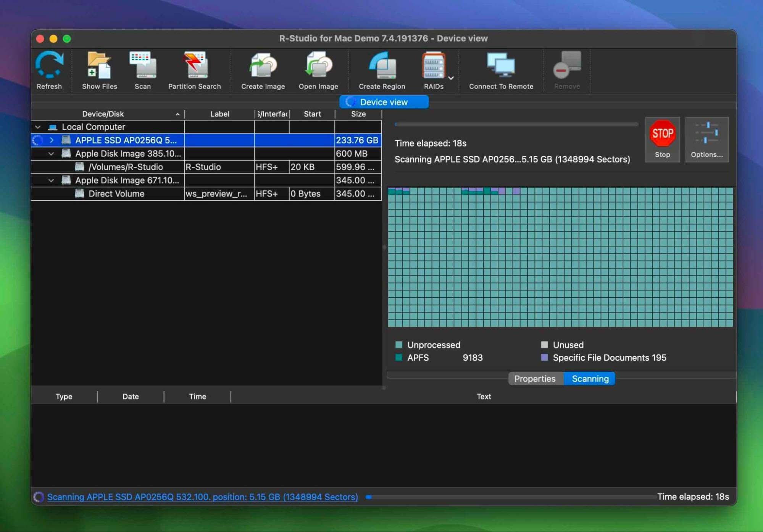Select the Direct Volume row
The height and width of the screenshot is (532, 763).
[x=206, y=193]
